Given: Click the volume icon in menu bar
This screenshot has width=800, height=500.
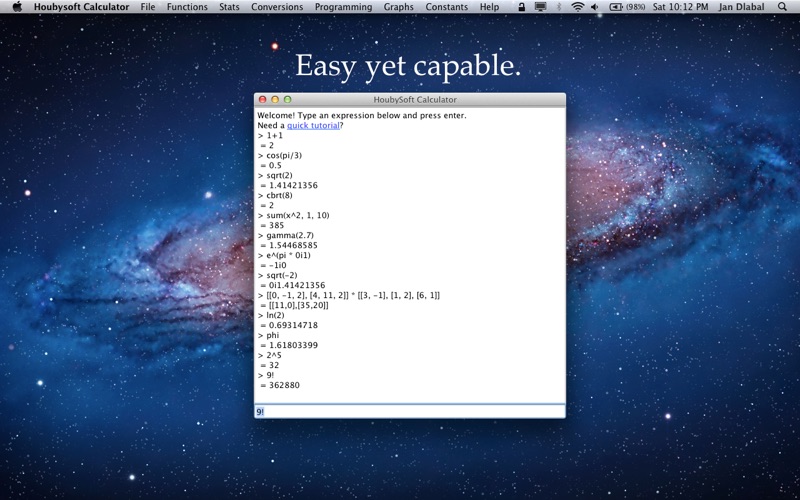Looking at the screenshot, I should coord(595,7).
